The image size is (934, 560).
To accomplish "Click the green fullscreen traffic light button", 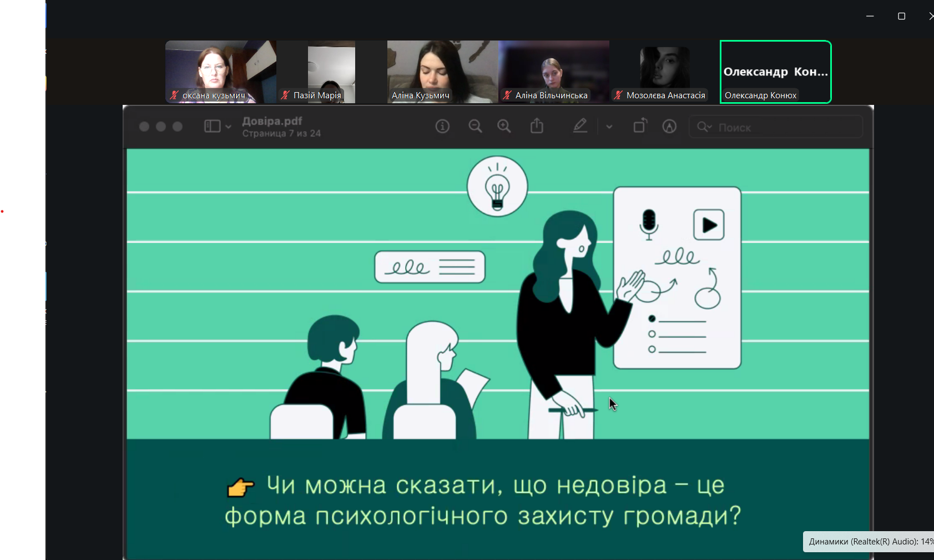I will [x=178, y=127].
